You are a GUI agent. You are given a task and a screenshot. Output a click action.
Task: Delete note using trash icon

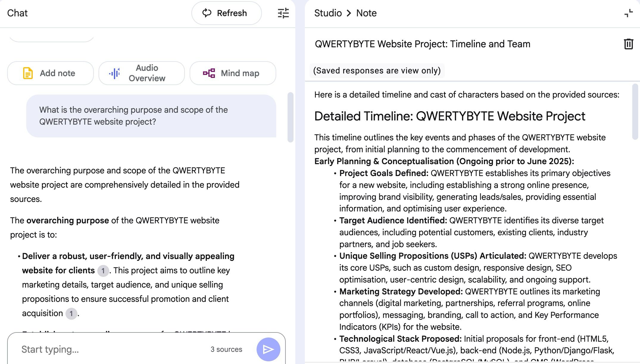628,44
